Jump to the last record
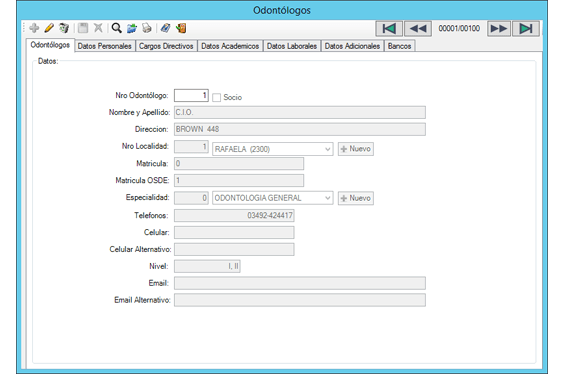The width and height of the screenshot is (563, 375). 526,28
